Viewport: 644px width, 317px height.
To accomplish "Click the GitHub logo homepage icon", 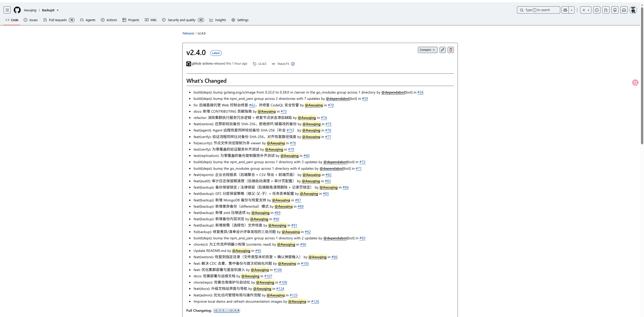I will (x=17, y=10).
